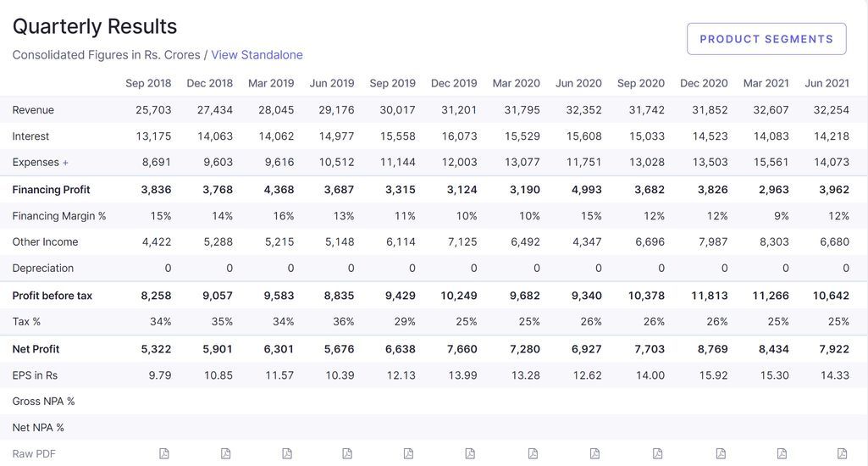The height and width of the screenshot is (466, 868).
Task: Click the Quarterly Results heading
Action: 95,26
